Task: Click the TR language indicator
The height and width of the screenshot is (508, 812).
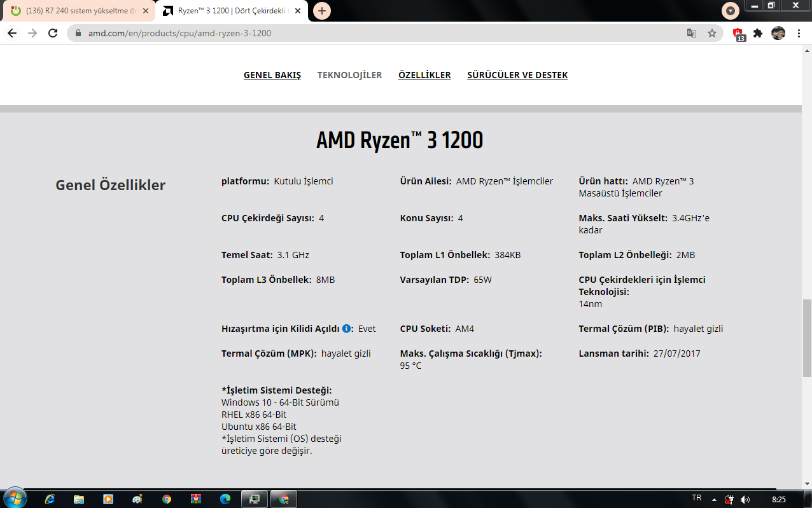Action: (x=696, y=498)
